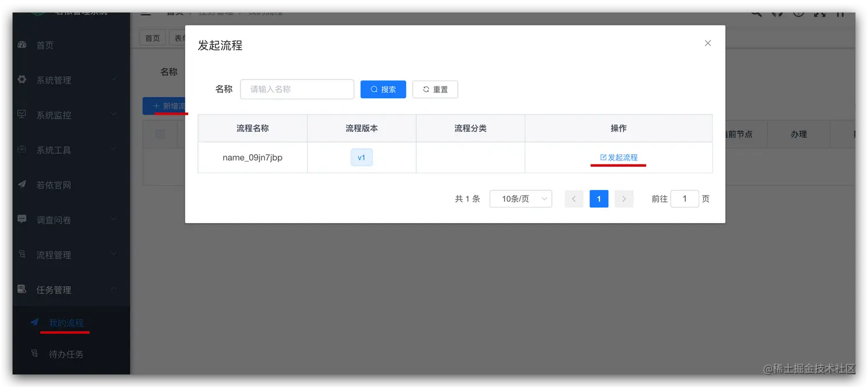
Task: Go to next page with right arrow
Action: [x=624, y=198]
